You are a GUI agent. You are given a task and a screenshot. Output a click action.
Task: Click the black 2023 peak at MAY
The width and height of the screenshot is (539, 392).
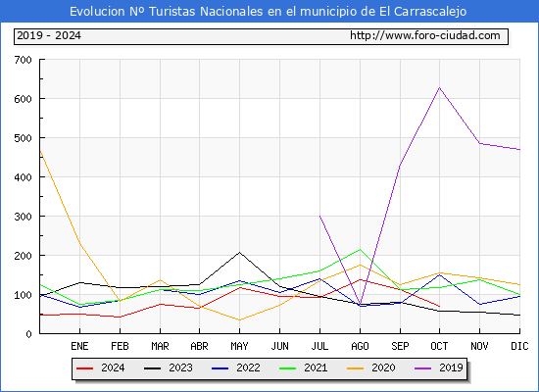pos(239,253)
